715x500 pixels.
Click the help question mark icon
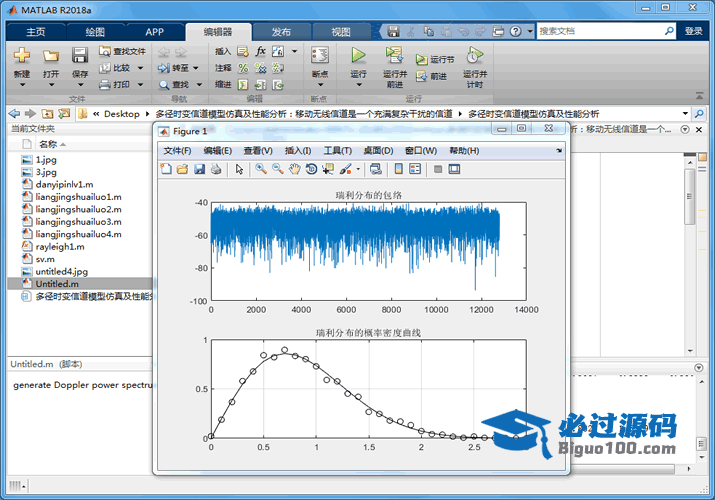pyautogui.click(x=515, y=31)
